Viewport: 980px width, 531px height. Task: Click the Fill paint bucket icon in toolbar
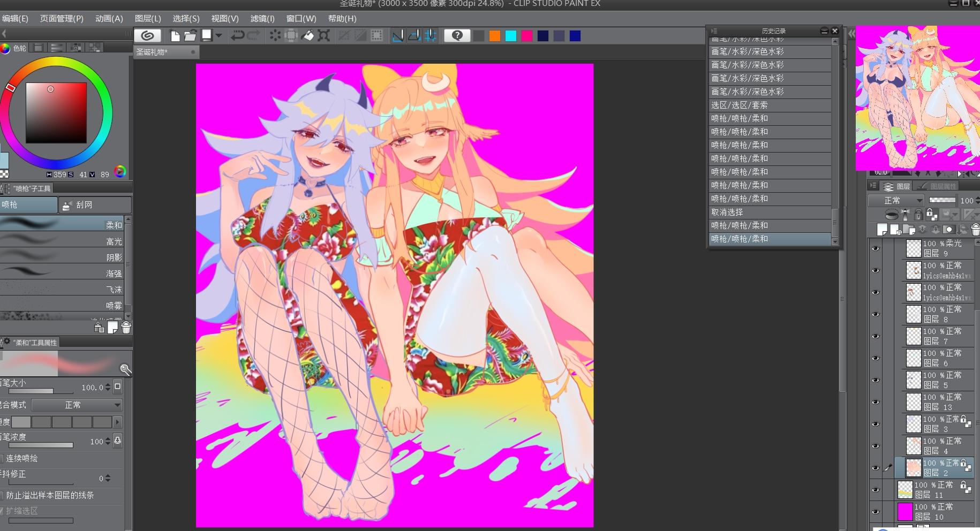(308, 36)
